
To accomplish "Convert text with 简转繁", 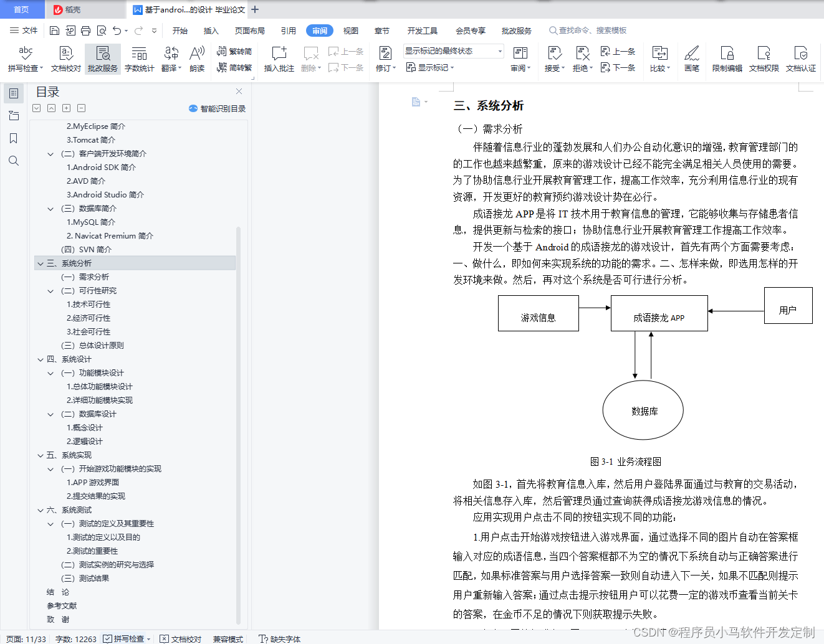I will (234, 68).
